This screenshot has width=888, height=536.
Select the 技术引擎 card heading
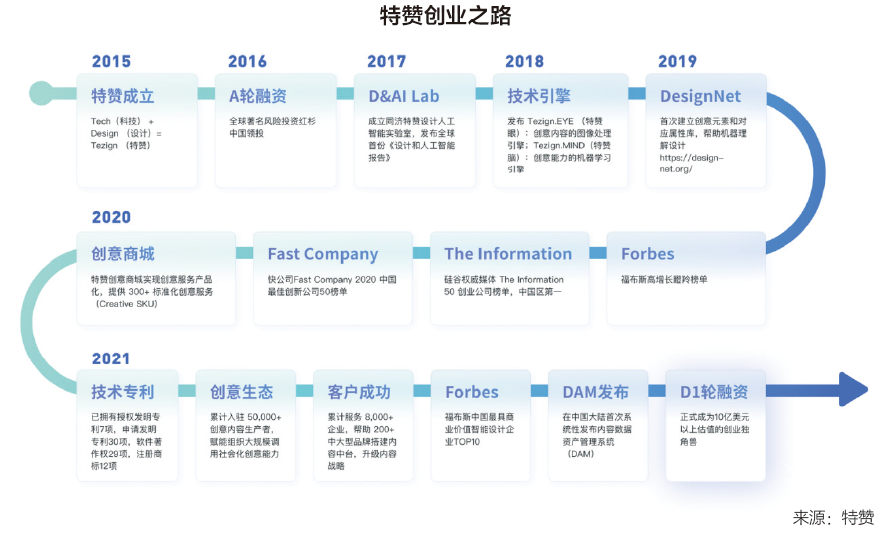[x=539, y=96]
